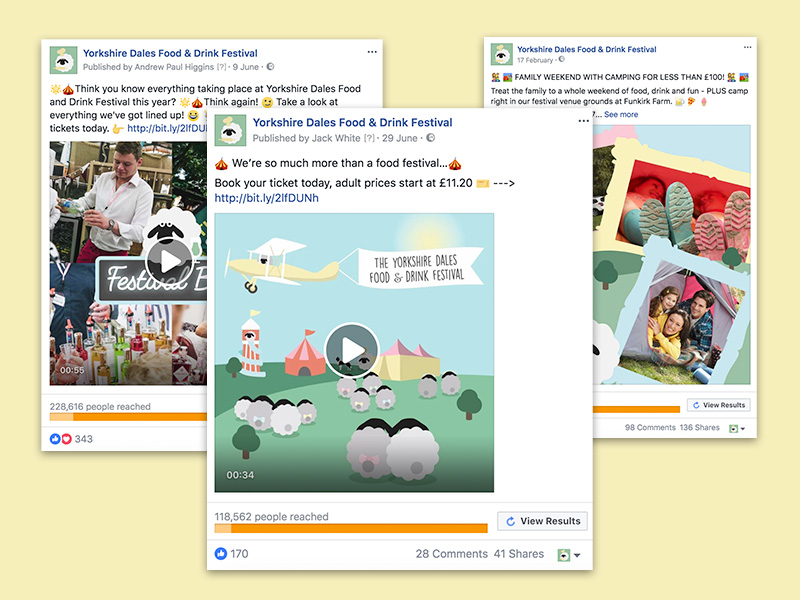Open the bit.ly link in the 29 June post
The image size is (800, 600).
pos(266,198)
